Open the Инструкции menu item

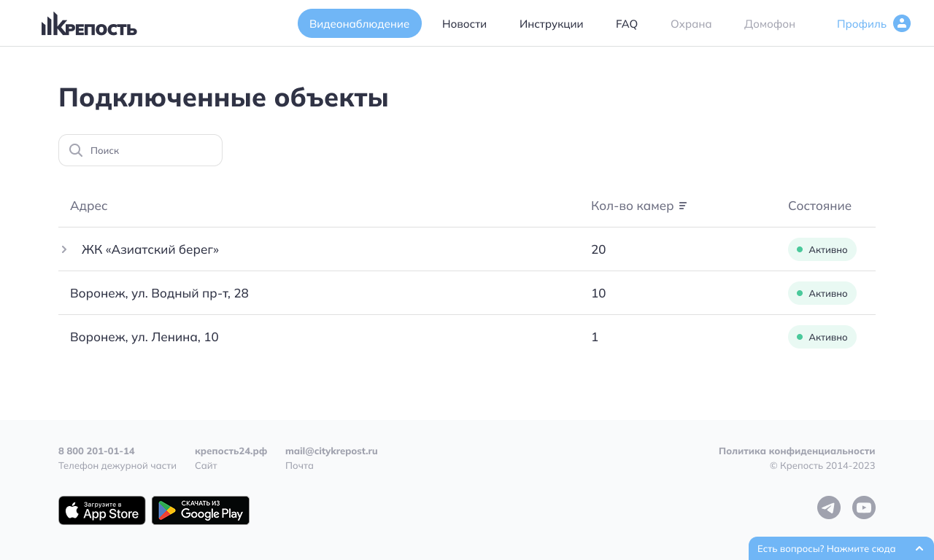click(551, 24)
